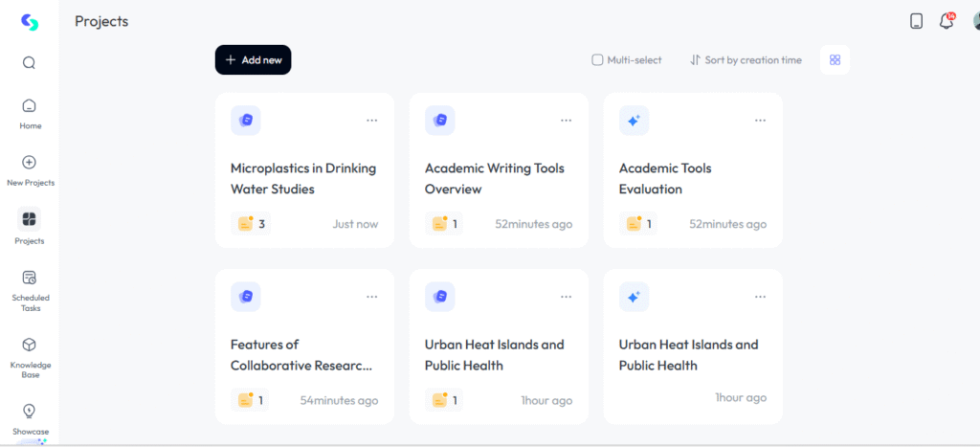Click the notification bell icon
980x447 pixels.
point(947,21)
